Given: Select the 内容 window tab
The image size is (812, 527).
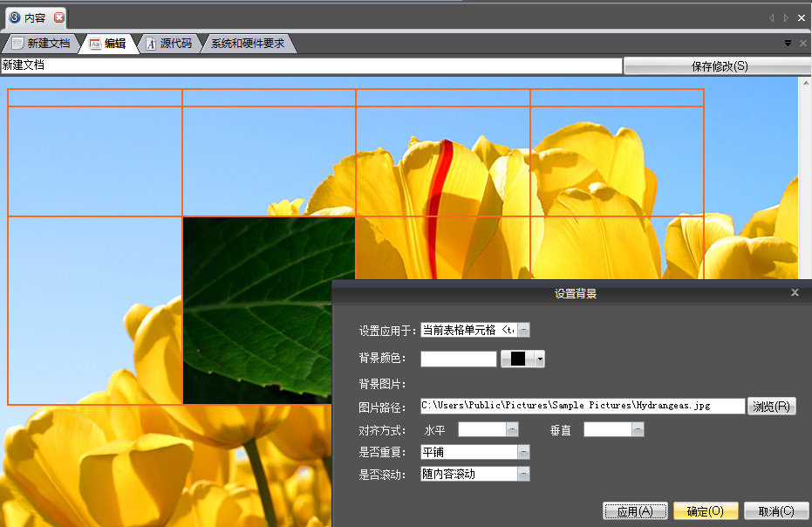Looking at the screenshot, I should pyautogui.click(x=35, y=17).
